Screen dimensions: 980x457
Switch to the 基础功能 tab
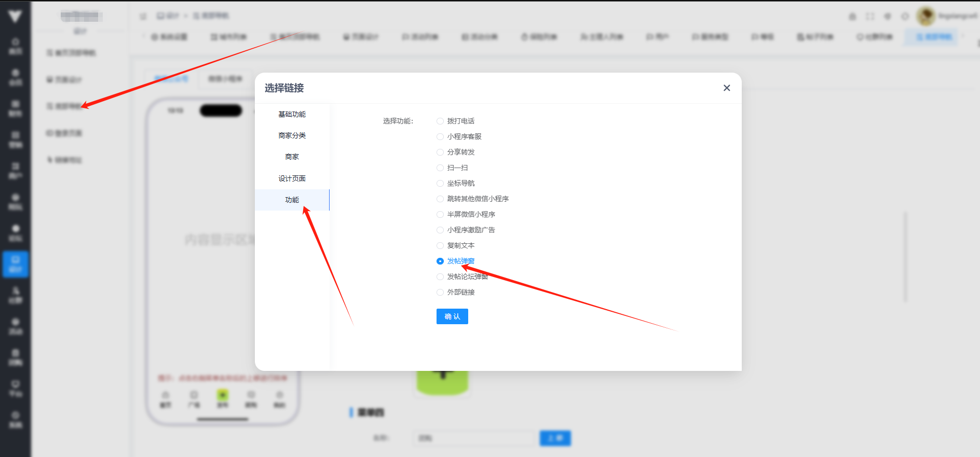pos(292,114)
